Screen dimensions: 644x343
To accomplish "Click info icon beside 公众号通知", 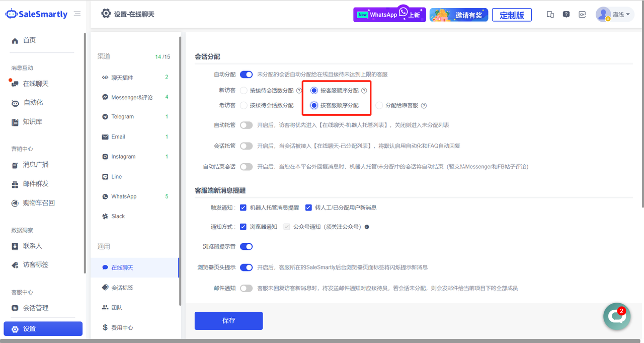I will coord(367,227).
